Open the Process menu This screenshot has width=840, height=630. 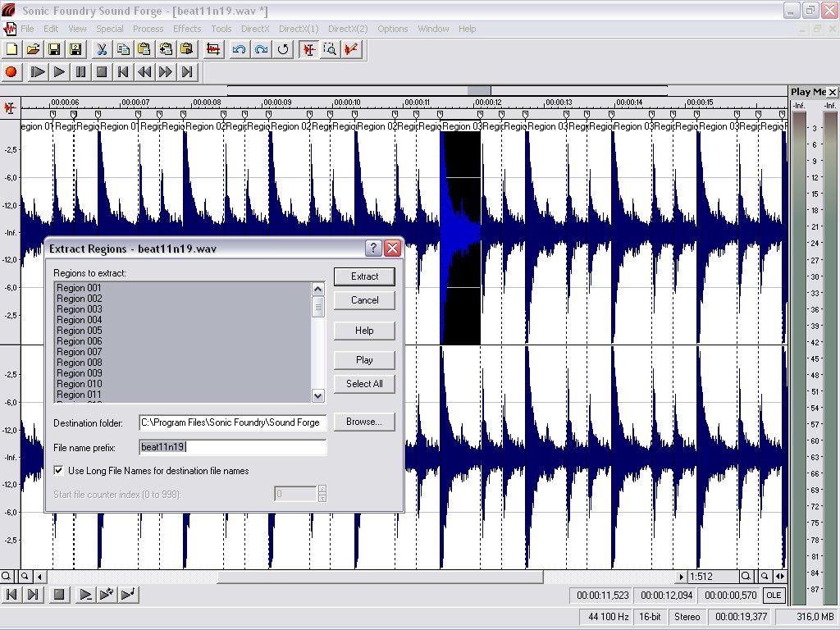[x=148, y=29]
